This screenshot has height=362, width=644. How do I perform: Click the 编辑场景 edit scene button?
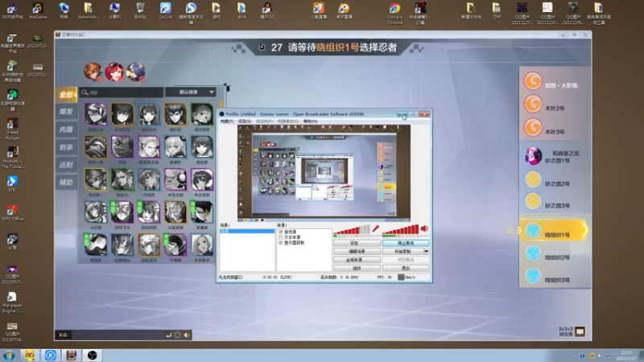click(x=357, y=251)
